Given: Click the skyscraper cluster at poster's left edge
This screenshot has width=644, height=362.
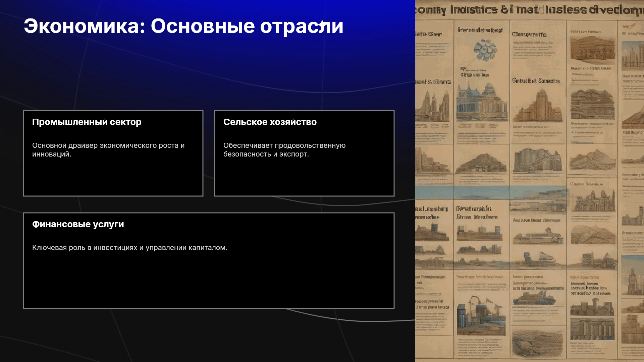Looking at the screenshot, I should [x=432, y=106].
